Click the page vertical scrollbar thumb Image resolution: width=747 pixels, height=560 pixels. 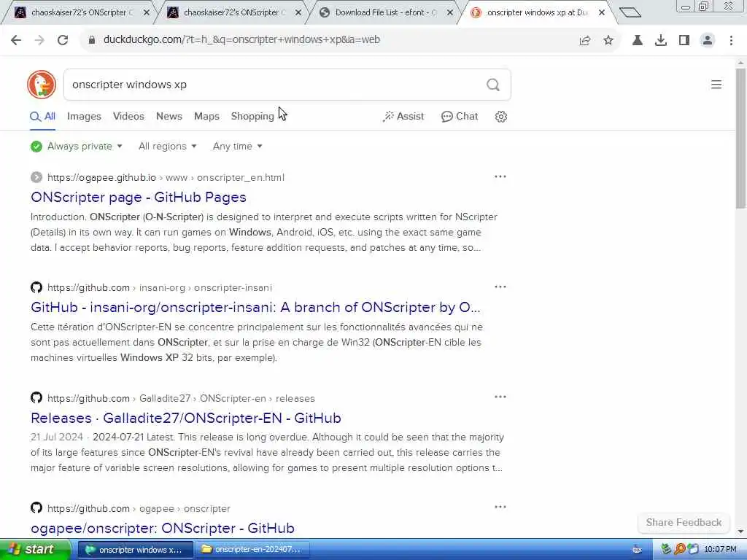(x=740, y=138)
